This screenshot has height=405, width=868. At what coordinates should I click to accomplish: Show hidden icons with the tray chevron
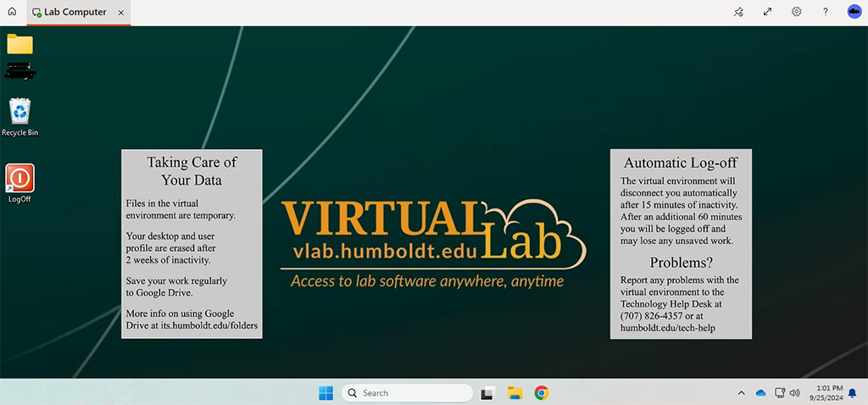[741, 393]
